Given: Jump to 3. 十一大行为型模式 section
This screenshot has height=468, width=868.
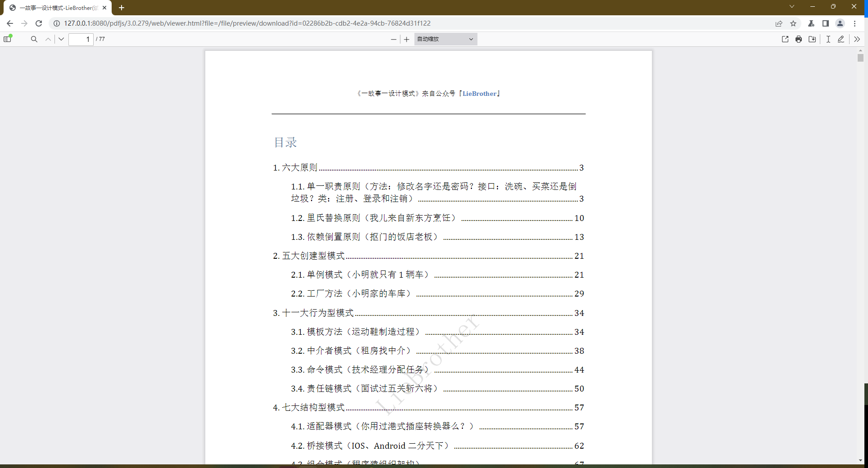Looking at the screenshot, I should click(428, 313).
